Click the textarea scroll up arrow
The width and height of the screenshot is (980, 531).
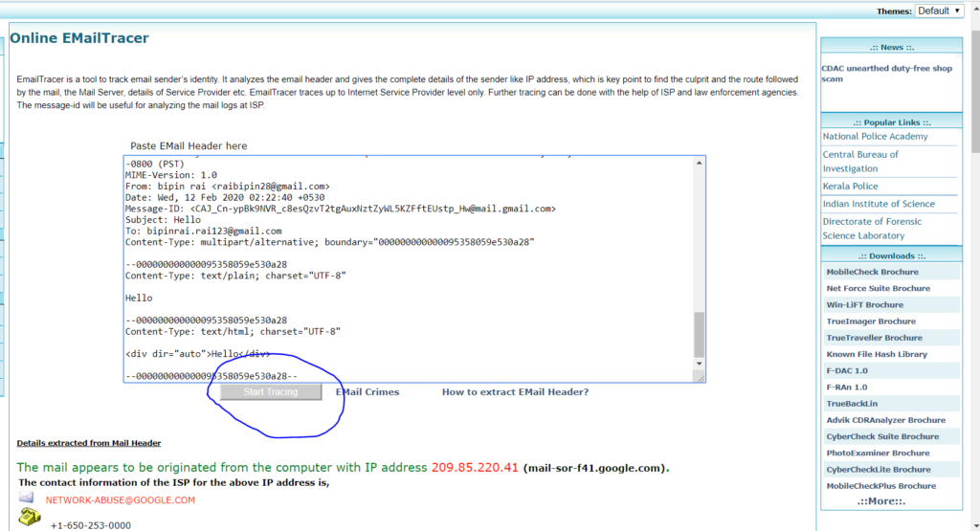coord(699,165)
